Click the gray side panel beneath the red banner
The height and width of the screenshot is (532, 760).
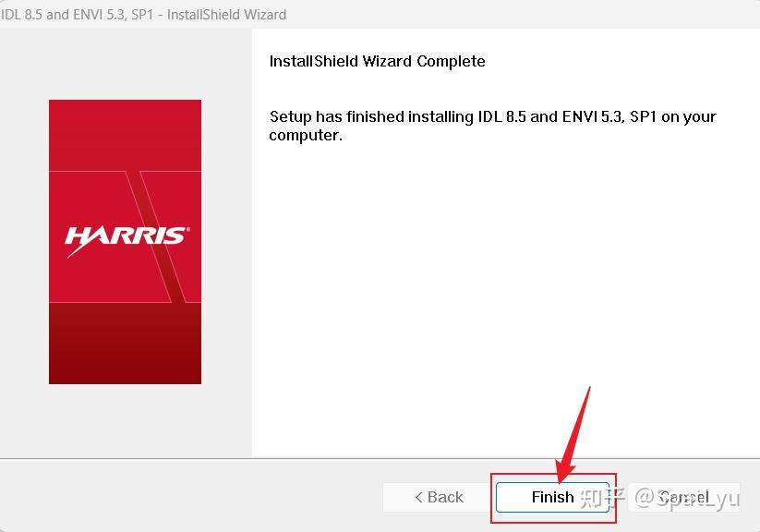click(125, 419)
